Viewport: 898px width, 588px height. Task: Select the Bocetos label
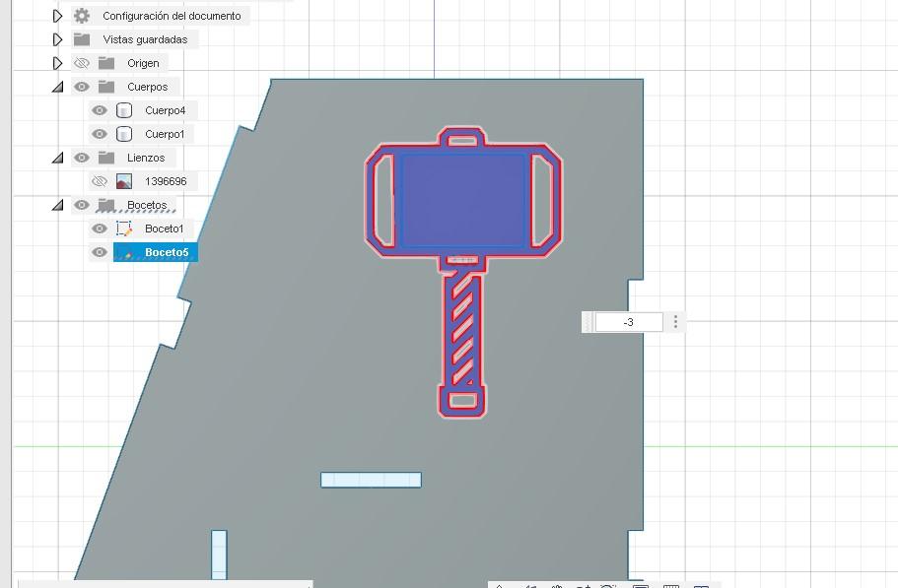point(147,205)
